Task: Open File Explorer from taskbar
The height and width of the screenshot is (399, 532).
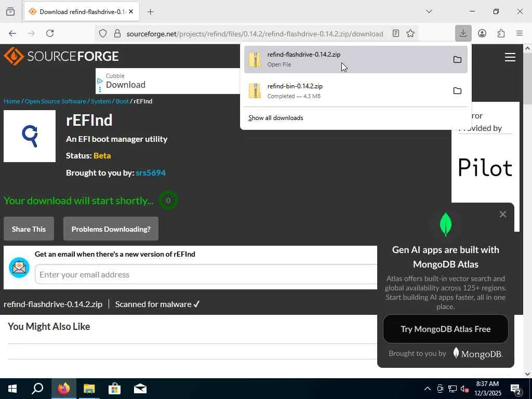Action: 89,389
